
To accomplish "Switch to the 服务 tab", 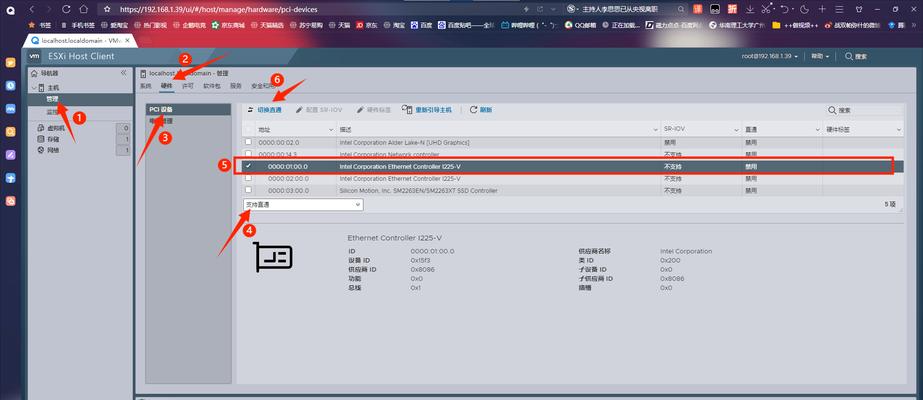I will point(235,86).
